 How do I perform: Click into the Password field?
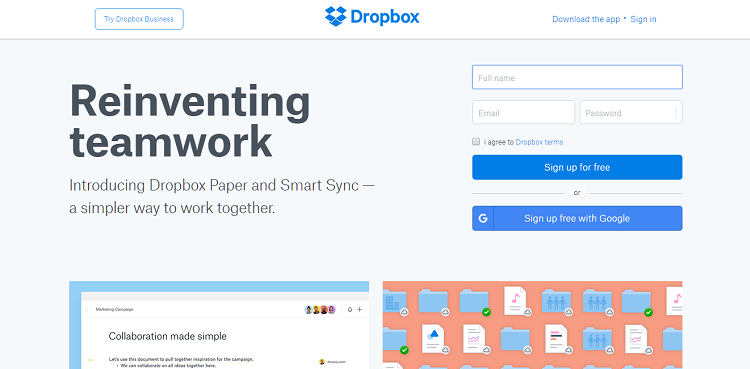tap(631, 112)
